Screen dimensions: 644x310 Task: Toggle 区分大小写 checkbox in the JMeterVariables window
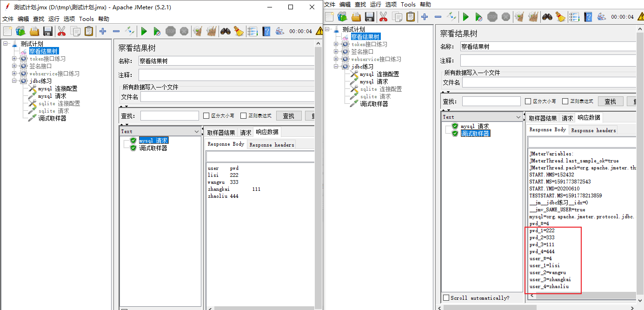(528, 101)
